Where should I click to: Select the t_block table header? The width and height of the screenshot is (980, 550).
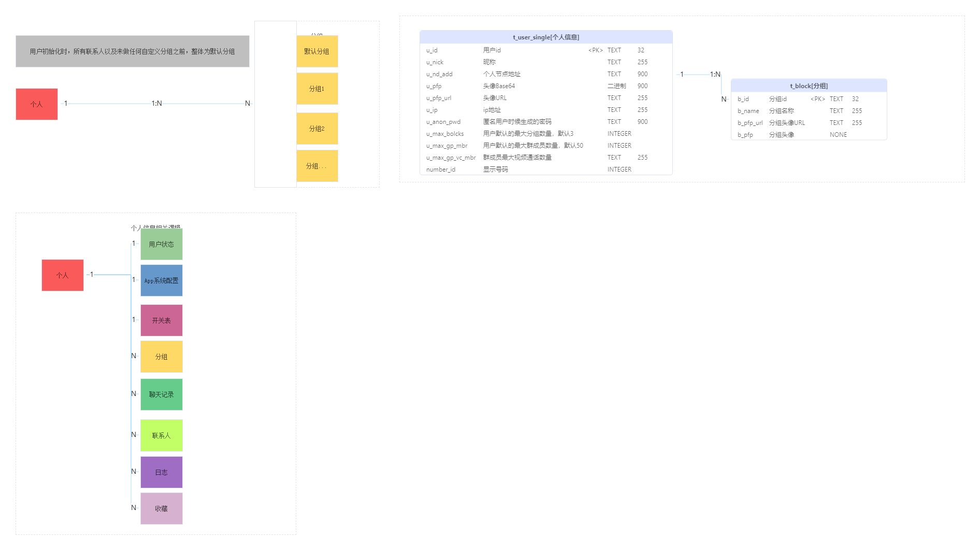click(809, 86)
